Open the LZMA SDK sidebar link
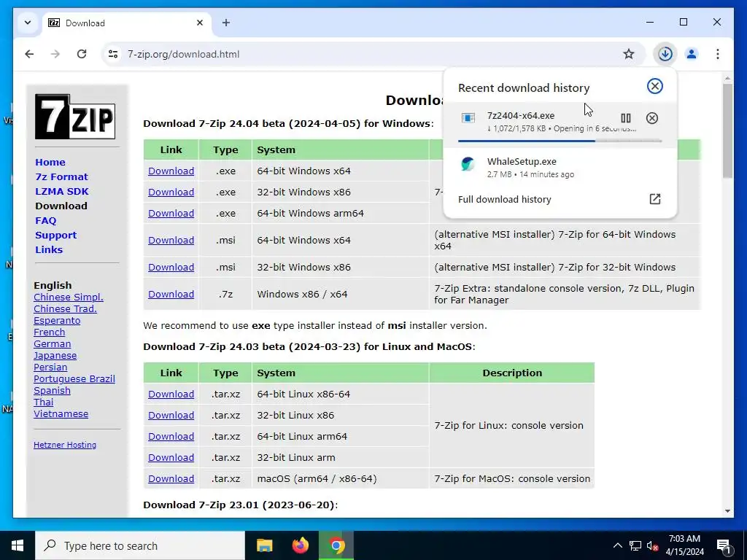 (x=62, y=192)
